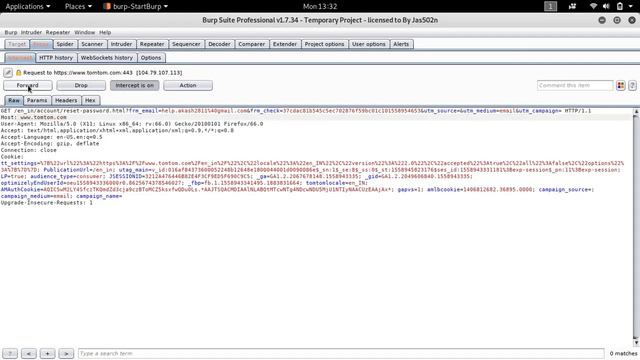
Task: Click the Forward button
Action: pyautogui.click(x=28, y=85)
